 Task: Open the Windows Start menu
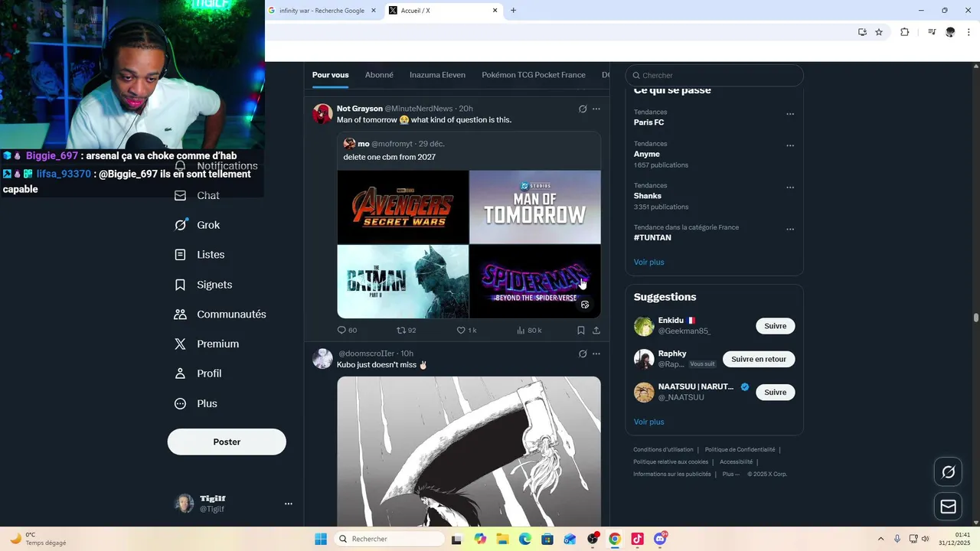click(321, 539)
